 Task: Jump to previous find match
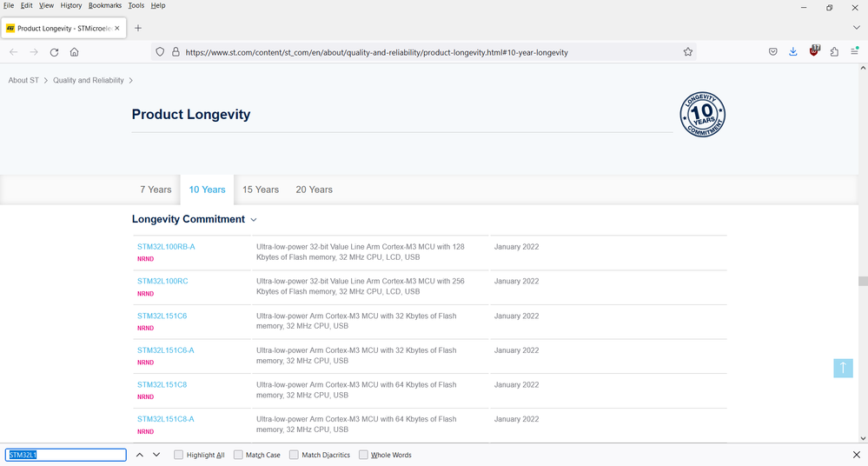pos(140,455)
